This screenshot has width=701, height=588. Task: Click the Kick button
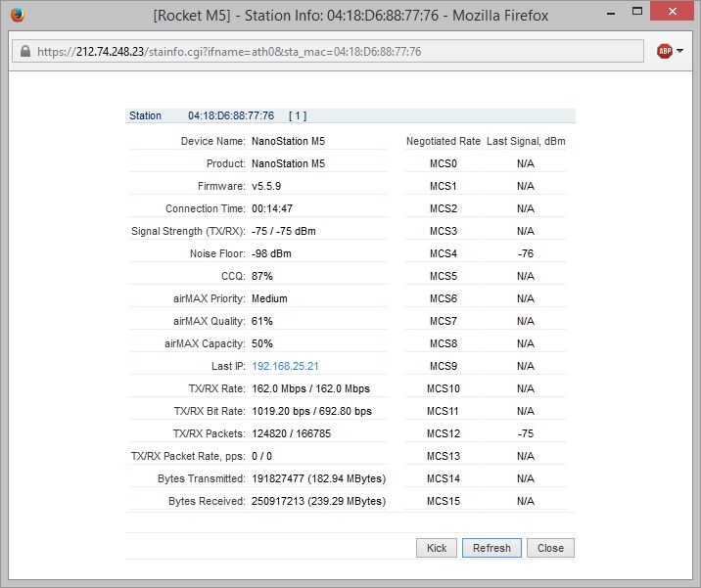(437, 548)
